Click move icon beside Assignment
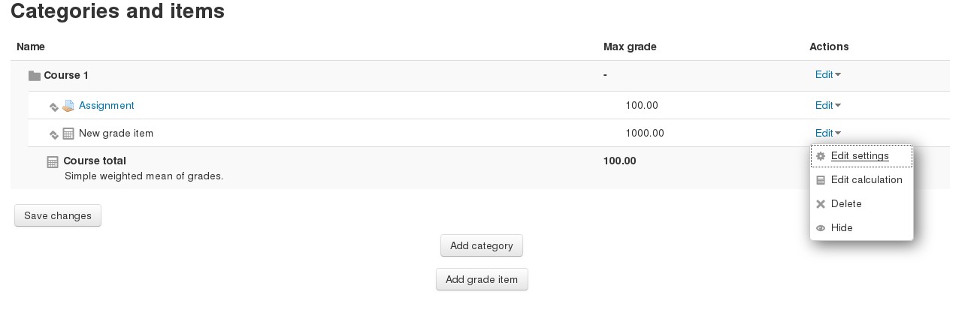Image resolution: width=980 pixels, height=328 pixels. [54, 107]
